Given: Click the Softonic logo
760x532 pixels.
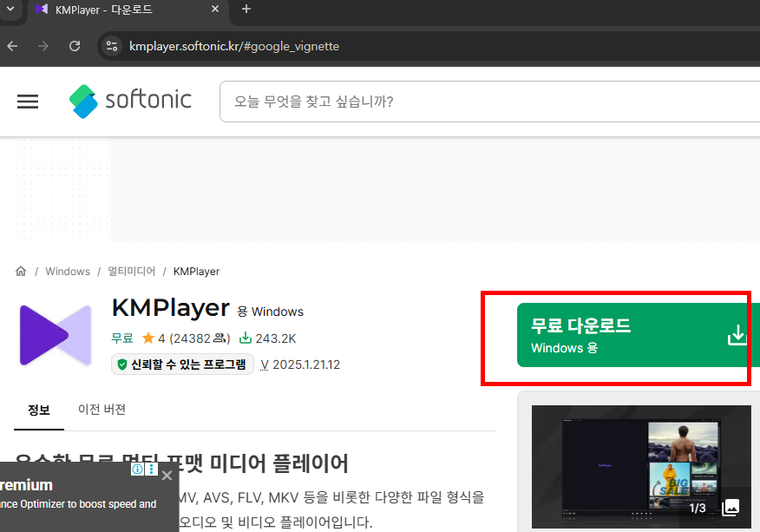Looking at the screenshot, I should click(x=130, y=101).
